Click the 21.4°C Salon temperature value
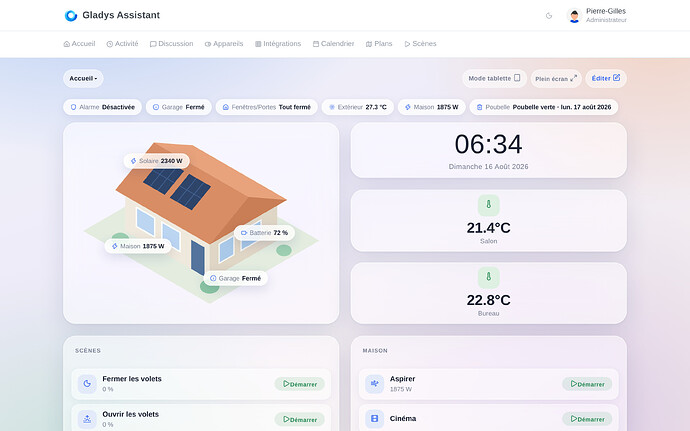This screenshot has width=690, height=431. (x=488, y=228)
